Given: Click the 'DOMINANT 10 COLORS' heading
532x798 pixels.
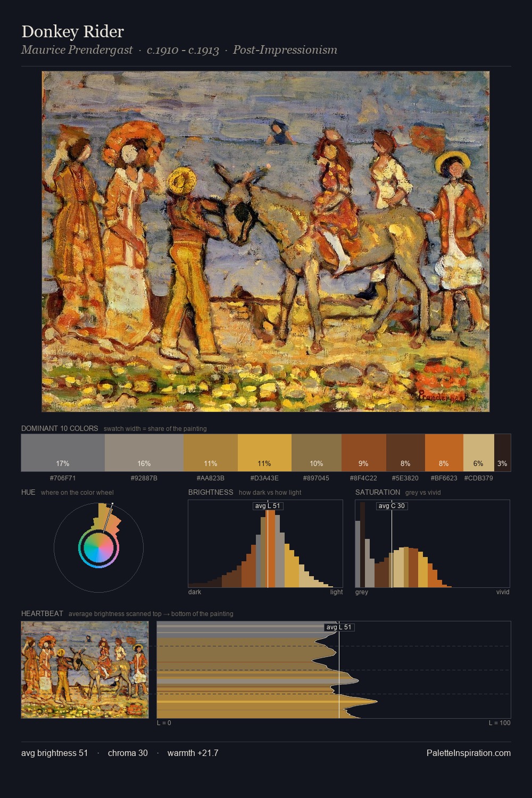Looking at the screenshot, I should [60, 428].
